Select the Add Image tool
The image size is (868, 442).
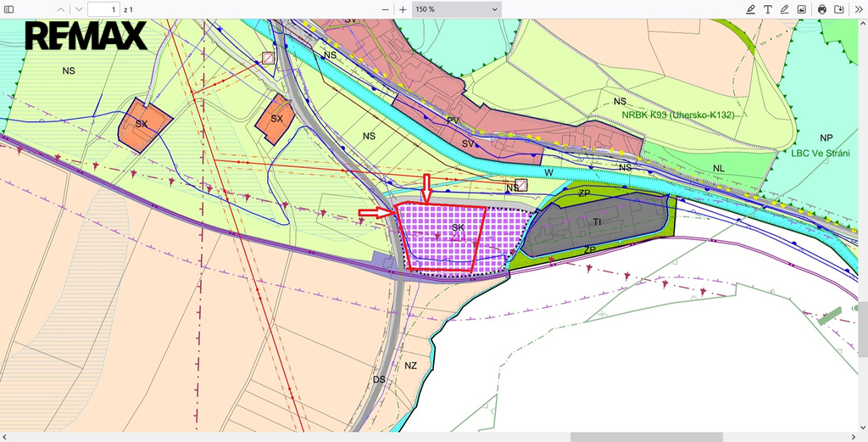tap(801, 8)
